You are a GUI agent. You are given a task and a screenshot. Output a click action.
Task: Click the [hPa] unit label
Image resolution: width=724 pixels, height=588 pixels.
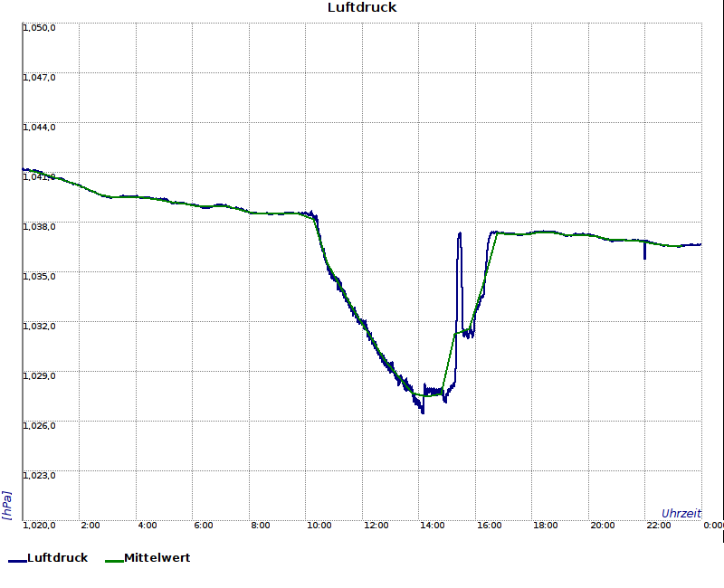(x=7, y=506)
